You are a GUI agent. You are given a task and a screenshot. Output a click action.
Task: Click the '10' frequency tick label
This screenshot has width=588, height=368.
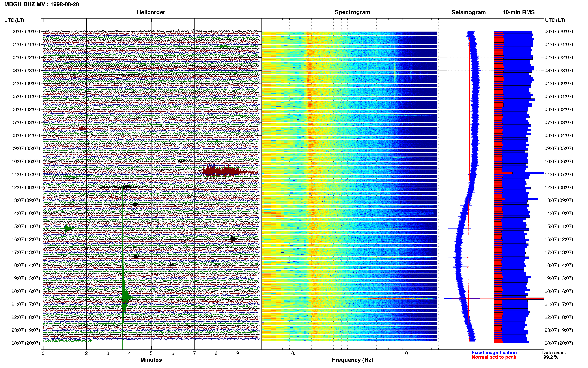click(405, 353)
